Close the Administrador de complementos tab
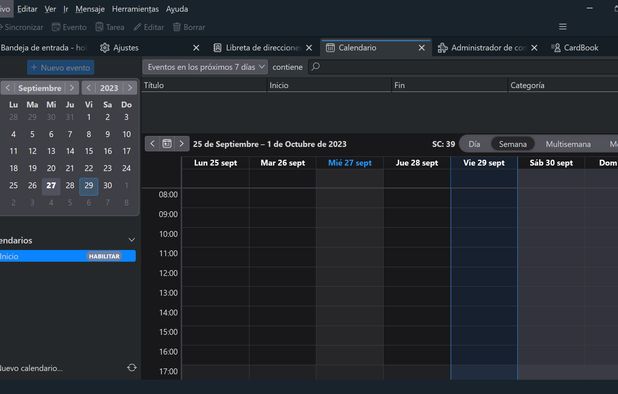 (534, 48)
